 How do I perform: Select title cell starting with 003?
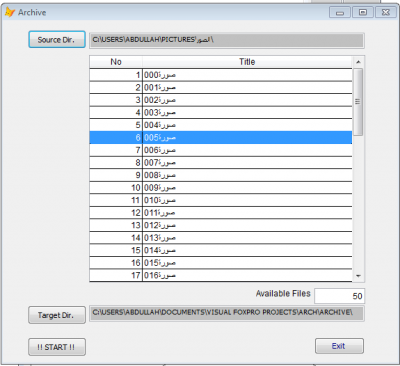tap(247, 113)
